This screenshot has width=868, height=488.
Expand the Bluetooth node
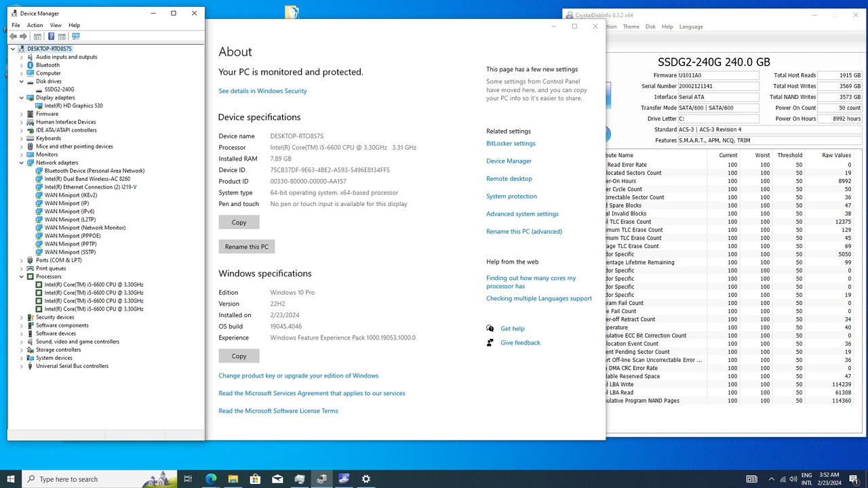tap(22, 65)
